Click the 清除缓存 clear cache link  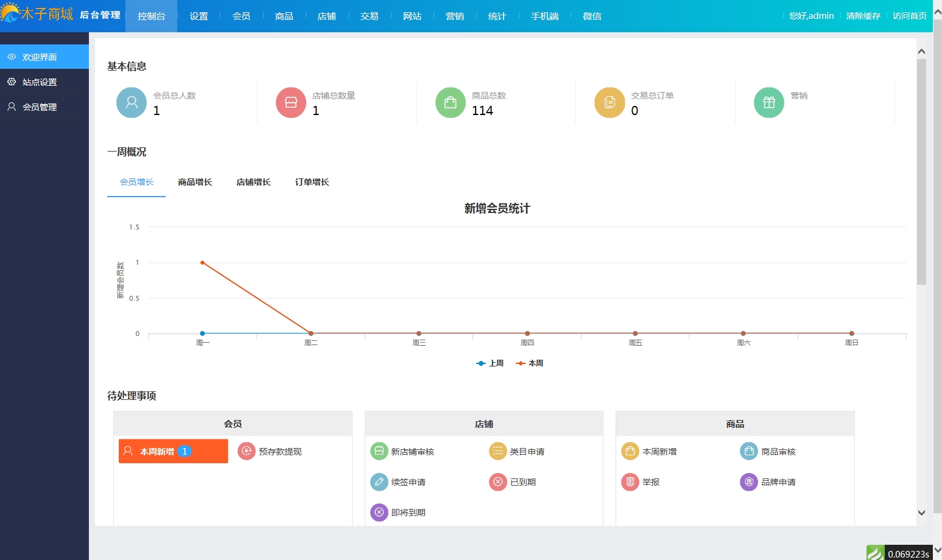(863, 16)
